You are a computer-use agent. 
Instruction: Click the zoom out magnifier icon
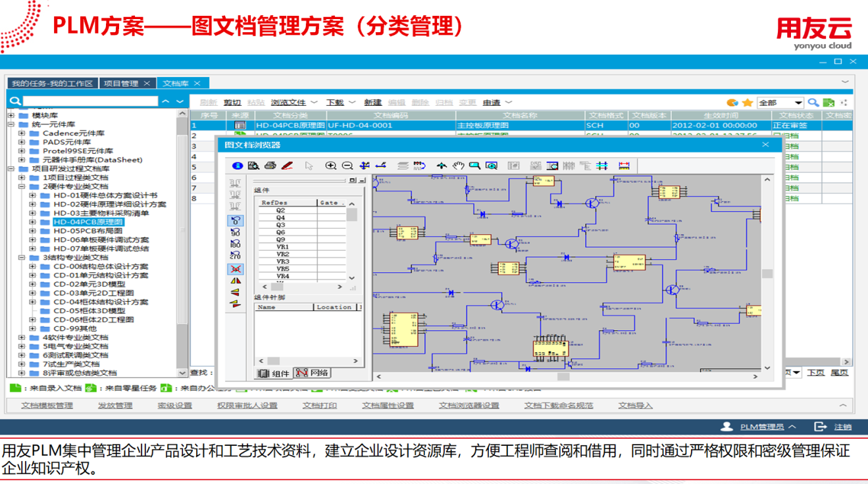347,166
